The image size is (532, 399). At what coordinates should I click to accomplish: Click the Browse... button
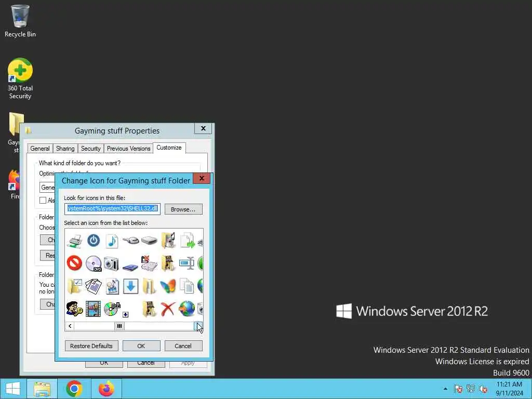tap(183, 209)
